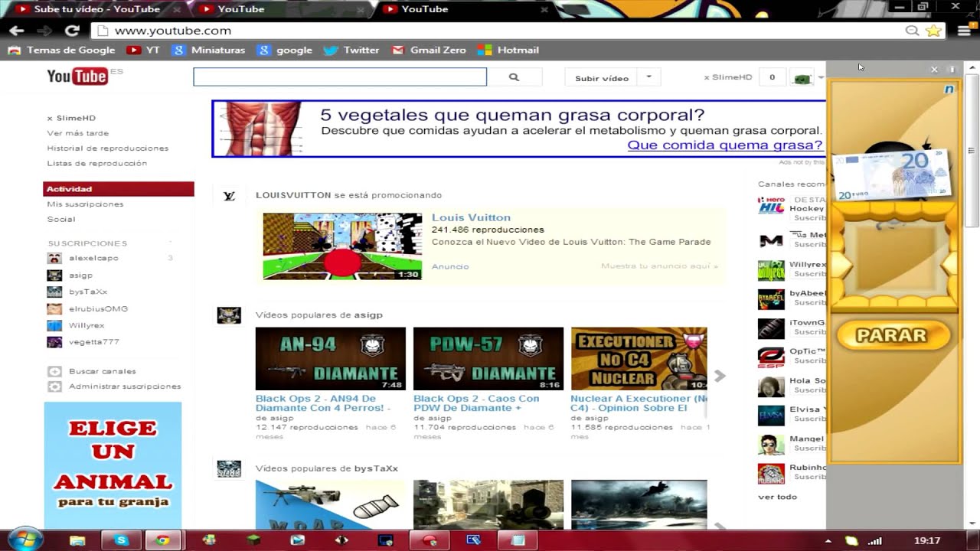
Task: Open the Twitter bookmark
Action: coord(351,50)
